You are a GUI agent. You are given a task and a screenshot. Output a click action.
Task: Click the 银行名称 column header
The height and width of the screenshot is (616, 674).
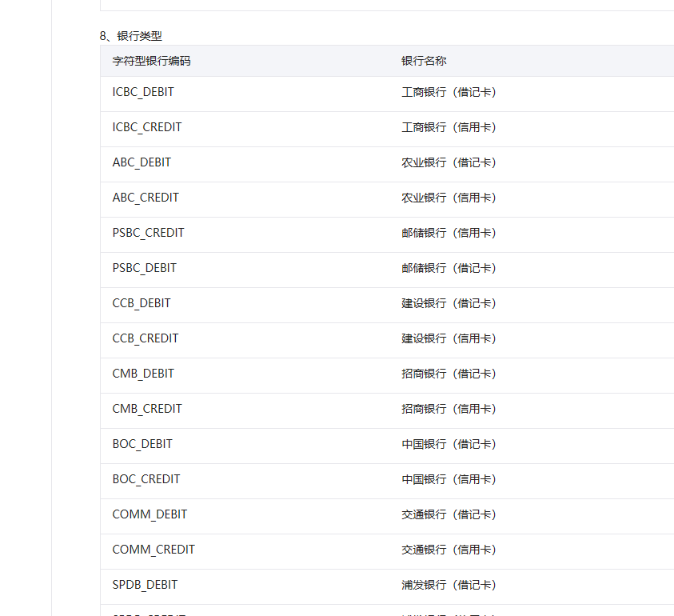point(424,61)
